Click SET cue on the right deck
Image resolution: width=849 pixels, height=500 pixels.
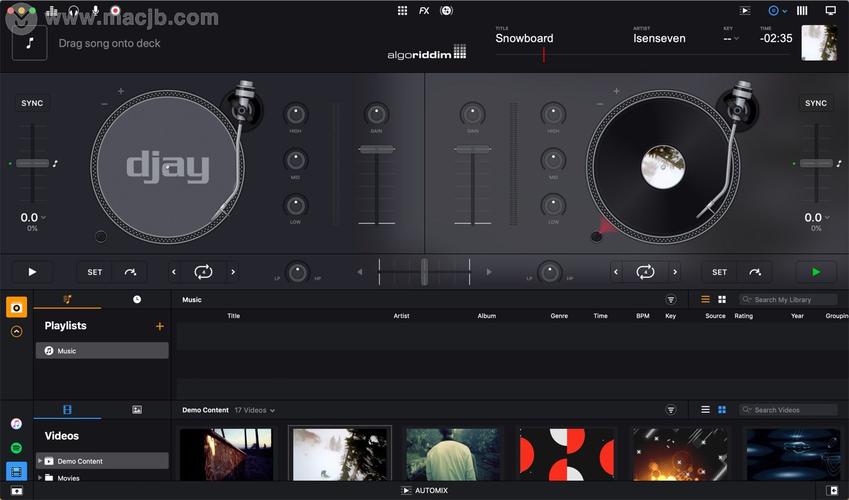pyautogui.click(x=719, y=272)
